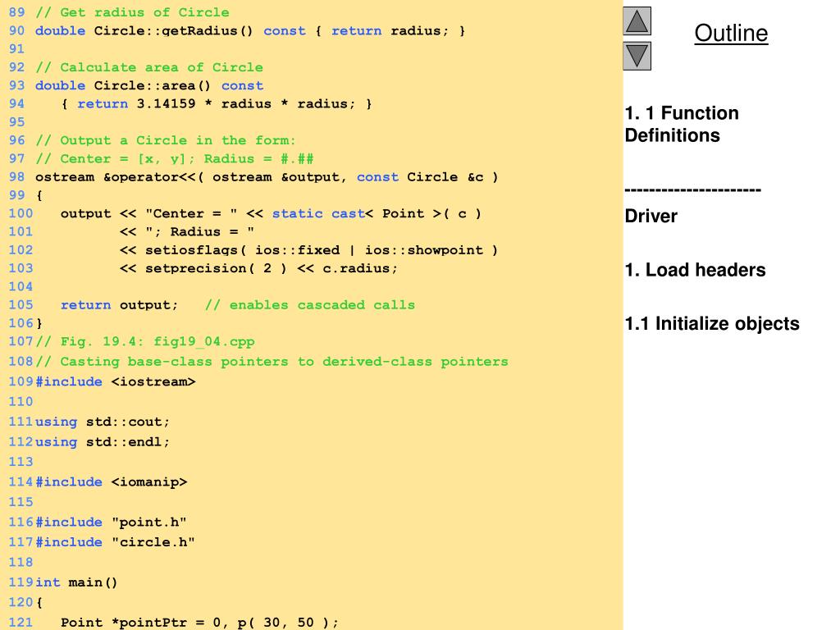Click '#include "point.h"' line
Screen dimensions: 840x630
click(111, 523)
